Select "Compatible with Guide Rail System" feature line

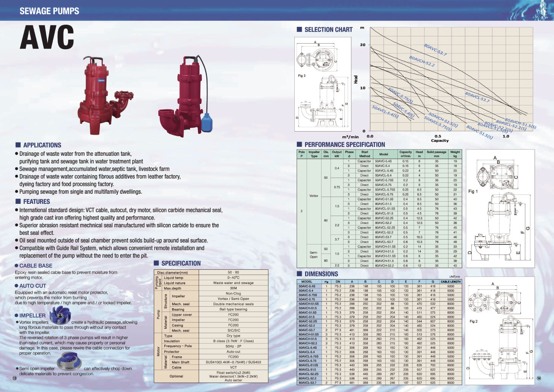click(x=112, y=252)
